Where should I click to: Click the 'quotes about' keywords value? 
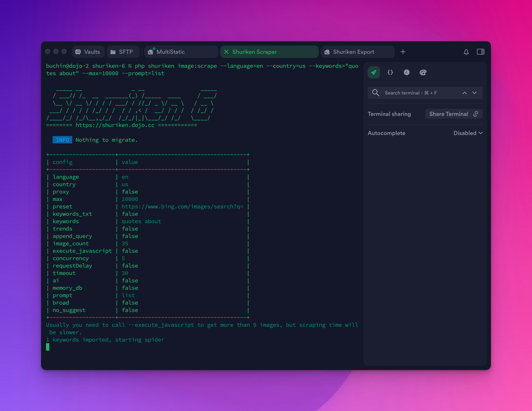[x=141, y=221]
